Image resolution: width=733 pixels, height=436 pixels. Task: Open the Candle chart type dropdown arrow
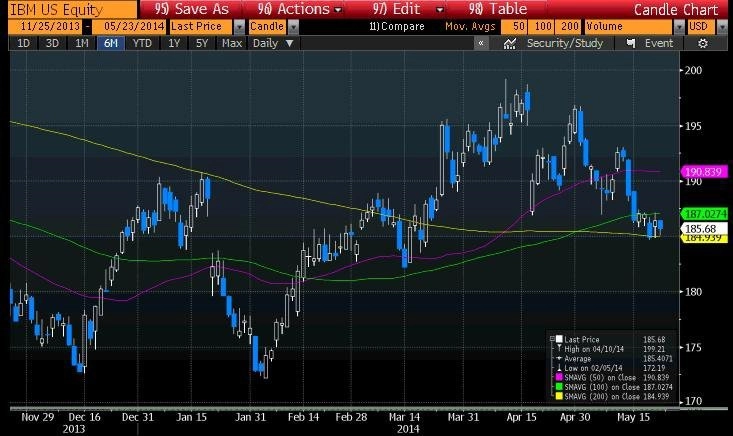tap(293, 27)
